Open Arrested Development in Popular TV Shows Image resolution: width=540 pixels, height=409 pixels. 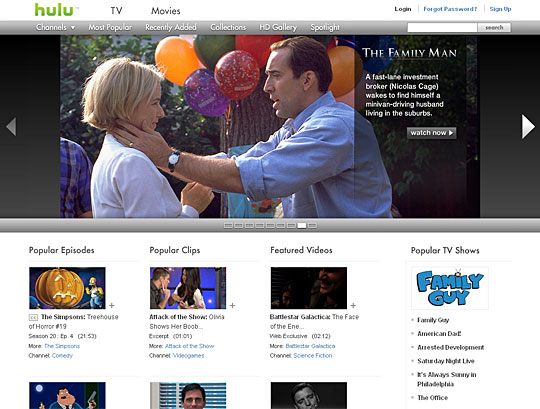tap(450, 347)
